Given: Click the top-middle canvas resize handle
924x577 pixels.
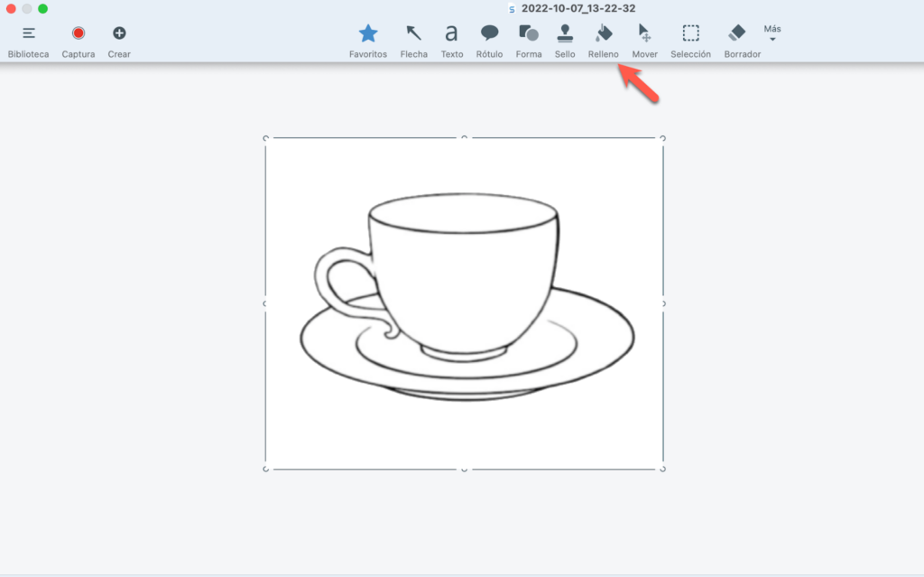Looking at the screenshot, I should tap(465, 138).
